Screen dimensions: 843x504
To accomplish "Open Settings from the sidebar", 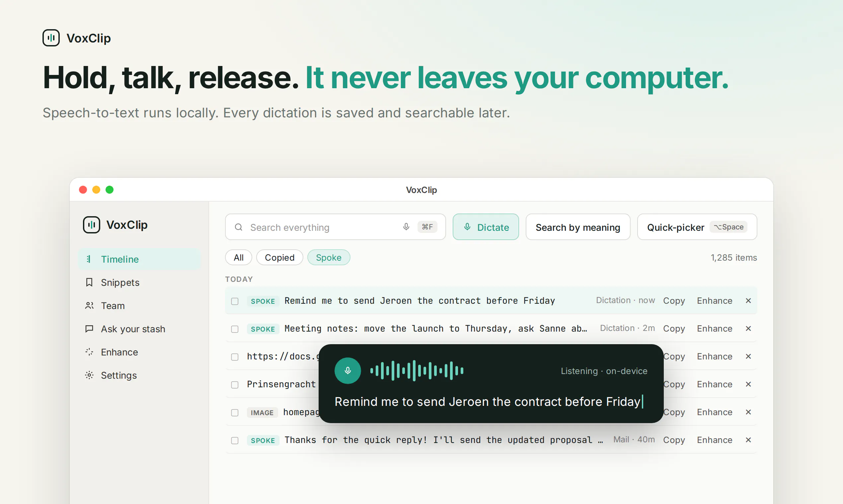I will (139, 375).
